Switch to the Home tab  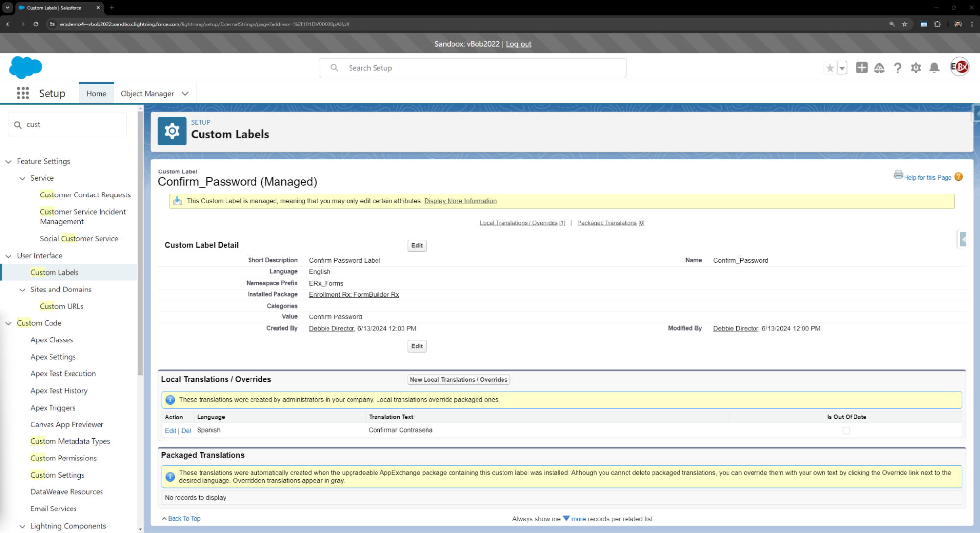96,94
